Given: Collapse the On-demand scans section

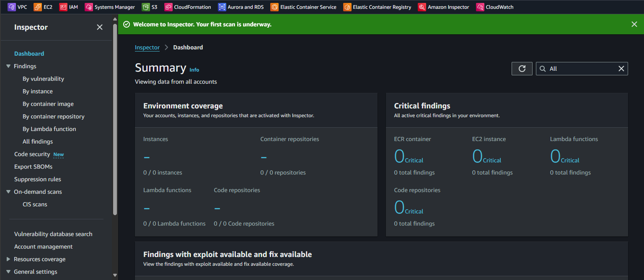Looking at the screenshot, I should coord(8,192).
